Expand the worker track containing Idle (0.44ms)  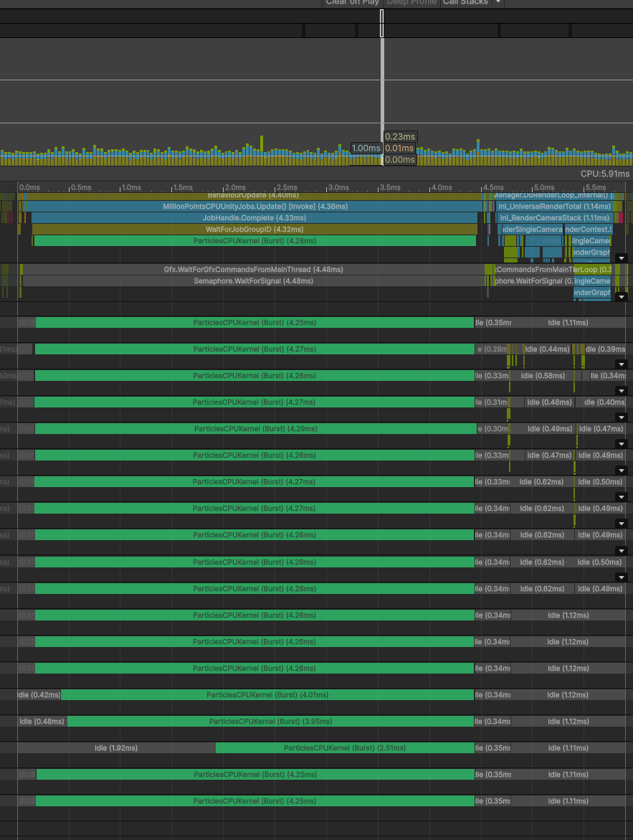click(622, 364)
